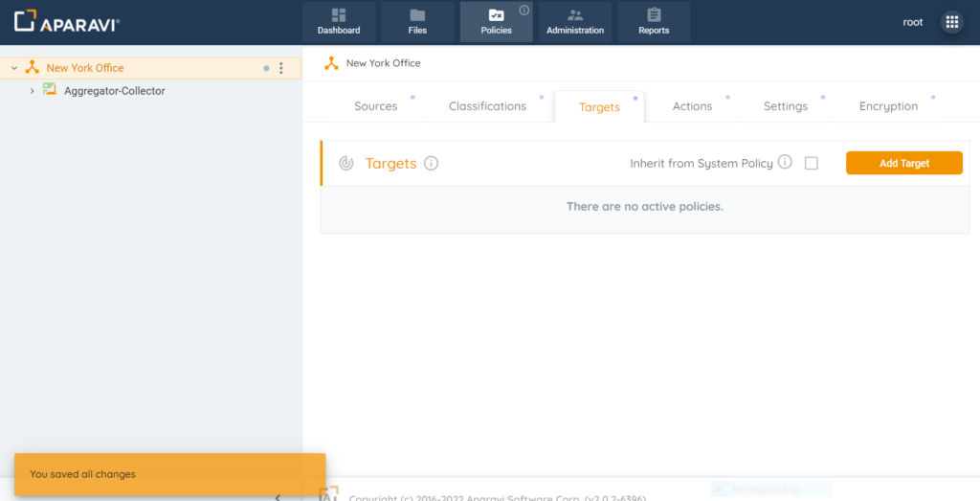Collapse the New York Office tree node

(x=14, y=68)
